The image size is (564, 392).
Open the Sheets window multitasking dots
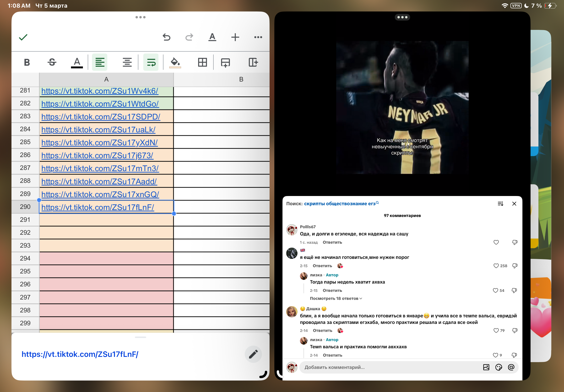(141, 17)
